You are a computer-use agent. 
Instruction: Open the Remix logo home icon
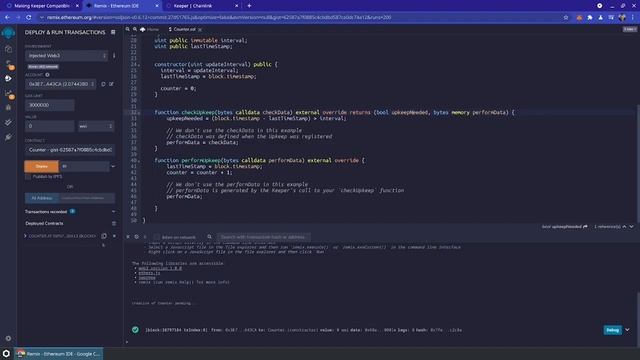[8, 33]
